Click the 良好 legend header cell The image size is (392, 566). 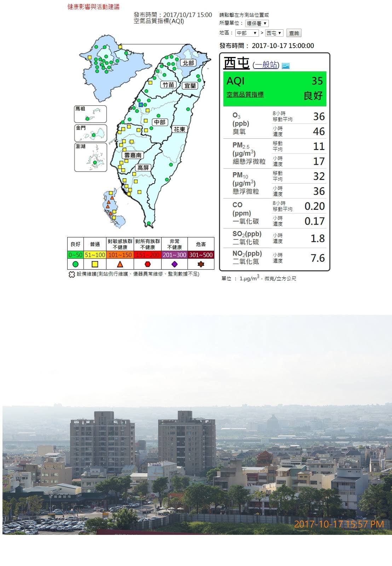pos(75,244)
